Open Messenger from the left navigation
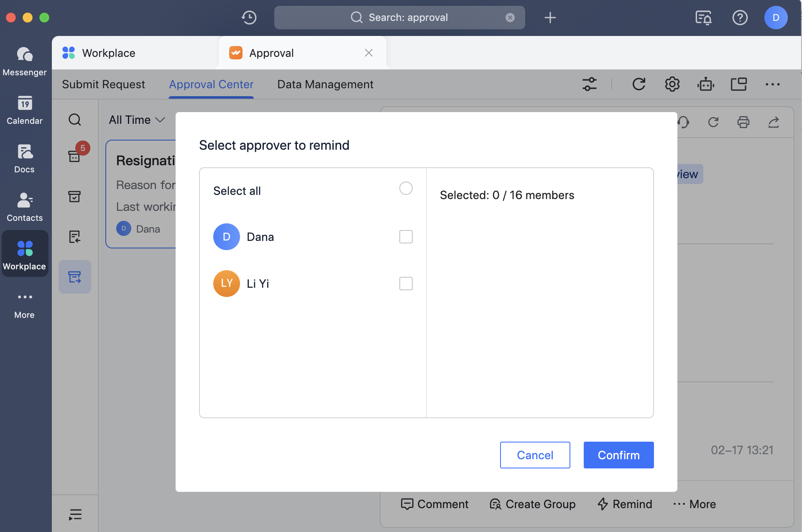 click(25, 61)
